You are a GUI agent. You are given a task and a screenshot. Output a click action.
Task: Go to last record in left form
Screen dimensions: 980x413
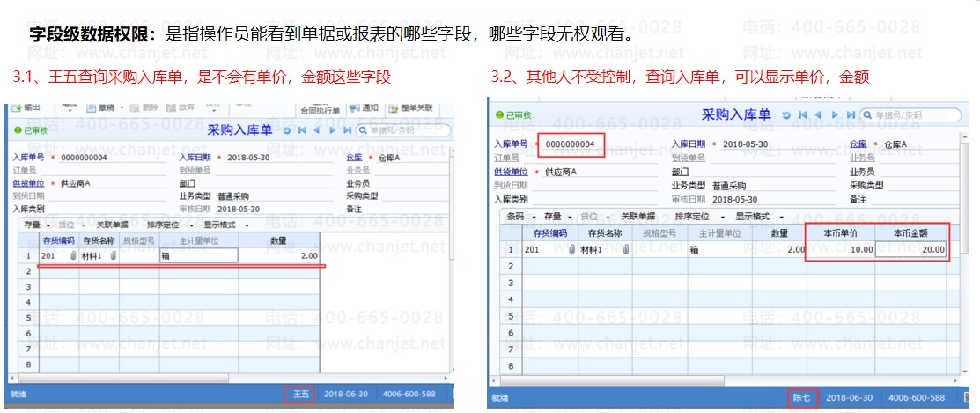(x=347, y=129)
